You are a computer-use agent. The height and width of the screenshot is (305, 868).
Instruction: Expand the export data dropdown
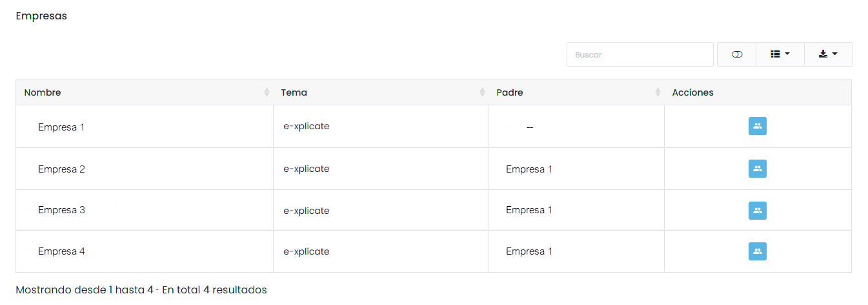coord(828,54)
